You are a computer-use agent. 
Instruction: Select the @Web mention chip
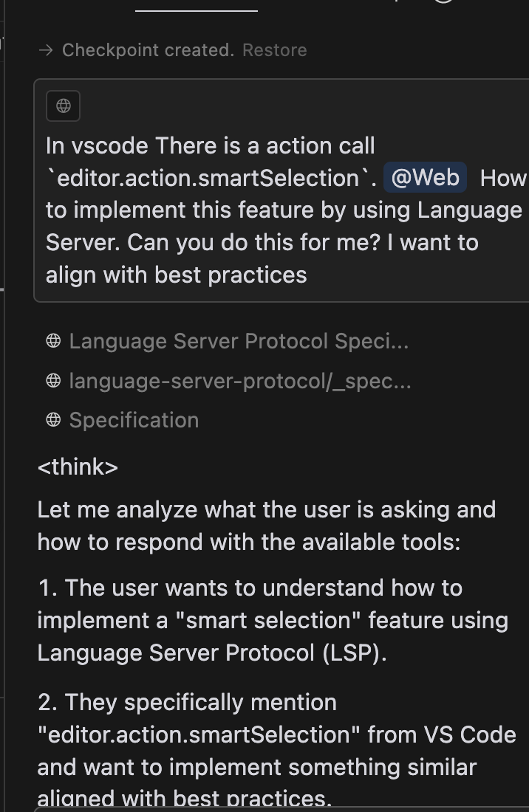425,178
